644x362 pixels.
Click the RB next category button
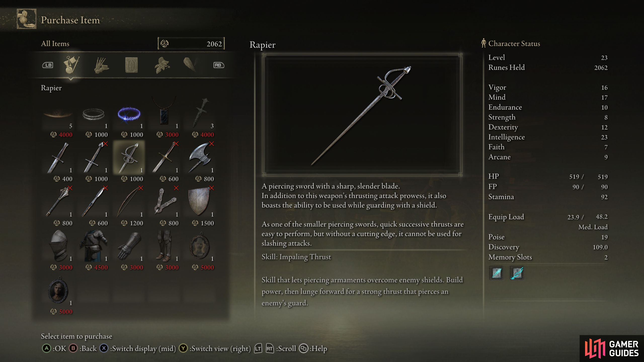[x=219, y=65]
